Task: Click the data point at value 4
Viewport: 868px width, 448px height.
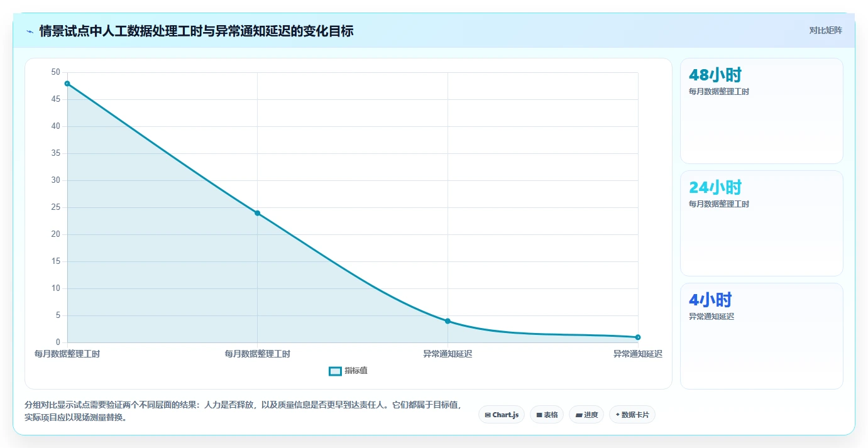Action: (x=448, y=321)
